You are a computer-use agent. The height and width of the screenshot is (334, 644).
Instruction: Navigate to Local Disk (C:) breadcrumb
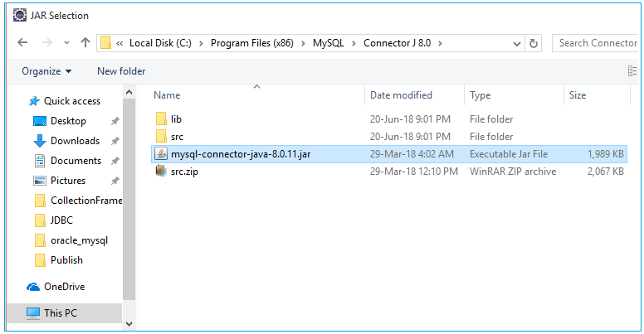pyautogui.click(x=160, y=43)
